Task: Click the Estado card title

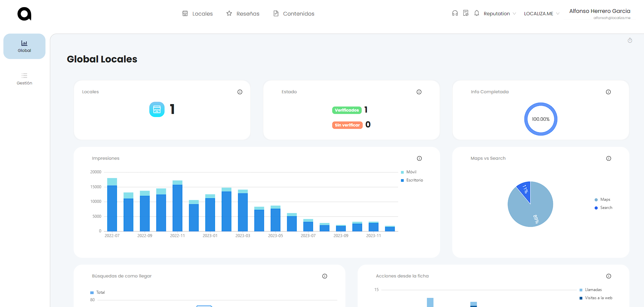Action: 289,92
